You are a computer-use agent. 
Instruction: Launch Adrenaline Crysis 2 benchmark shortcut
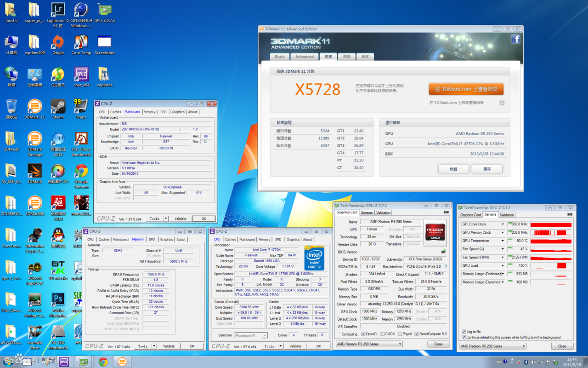[34, 241]
